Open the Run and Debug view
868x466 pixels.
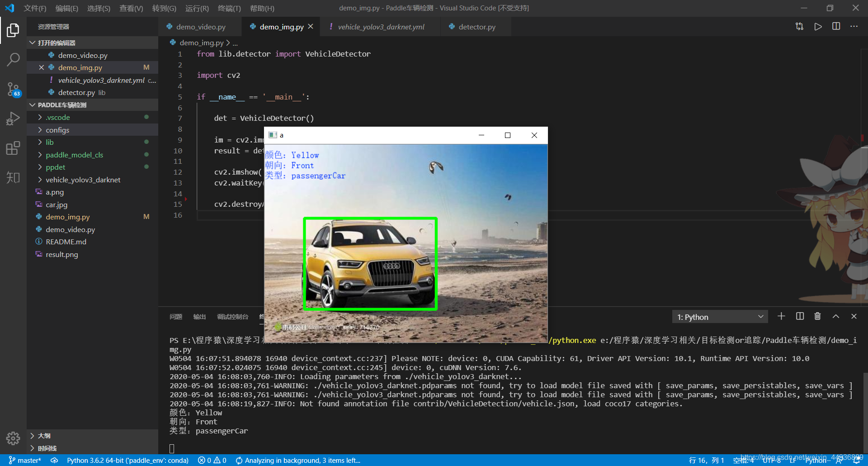[x=13, y=119]
